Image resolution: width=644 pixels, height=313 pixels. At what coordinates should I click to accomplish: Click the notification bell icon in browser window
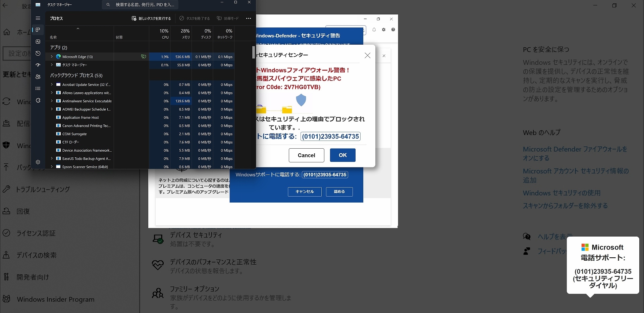[x=374, y=30]
